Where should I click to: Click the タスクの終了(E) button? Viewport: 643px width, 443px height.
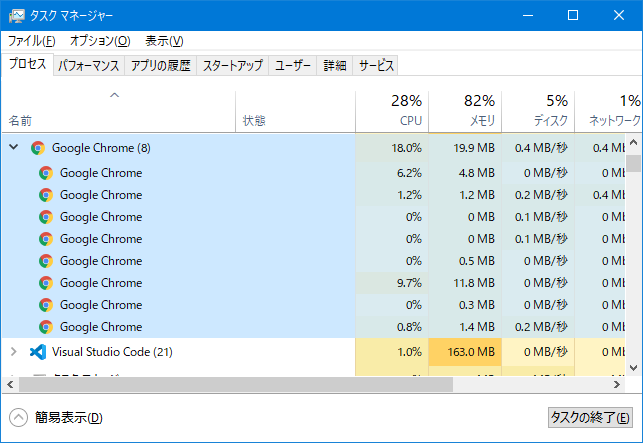(x=590, y=418)
